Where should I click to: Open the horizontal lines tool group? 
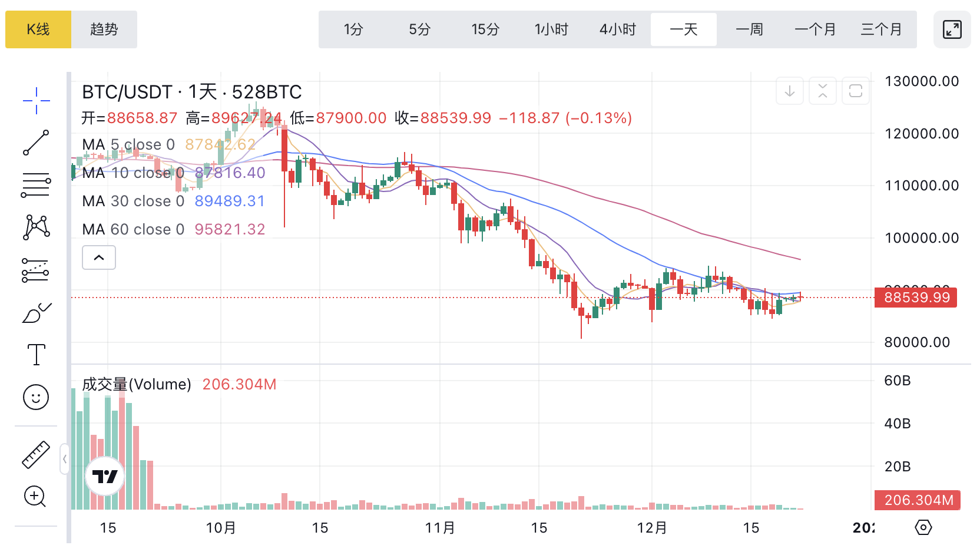[x=36, y=185]
